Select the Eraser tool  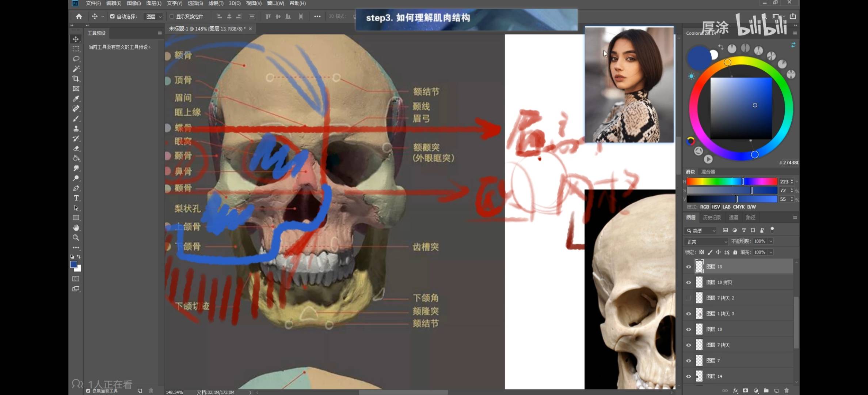(76, 148)
